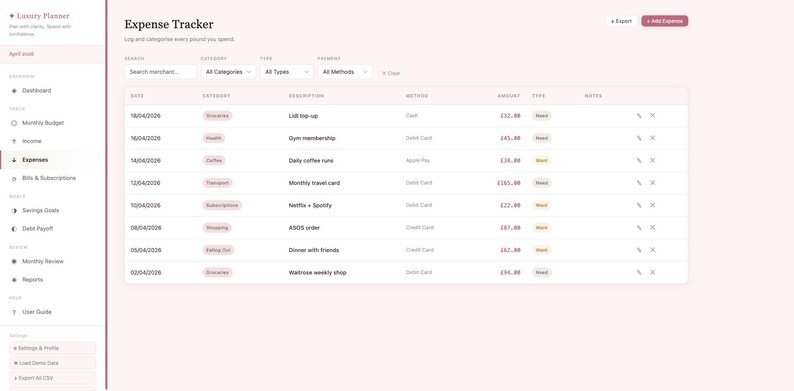Click the Health category tag
The image size is (794, 391).
(214, 138)
